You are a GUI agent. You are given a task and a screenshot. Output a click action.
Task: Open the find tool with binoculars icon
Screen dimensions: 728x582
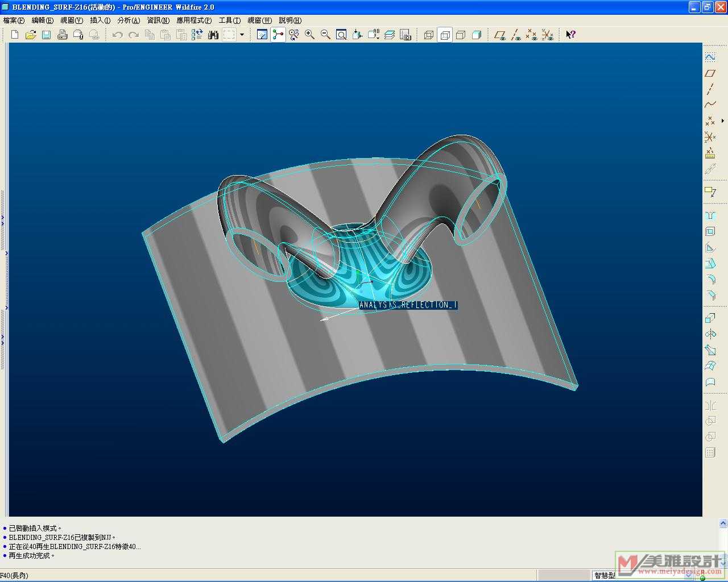(x=213, y=35)
